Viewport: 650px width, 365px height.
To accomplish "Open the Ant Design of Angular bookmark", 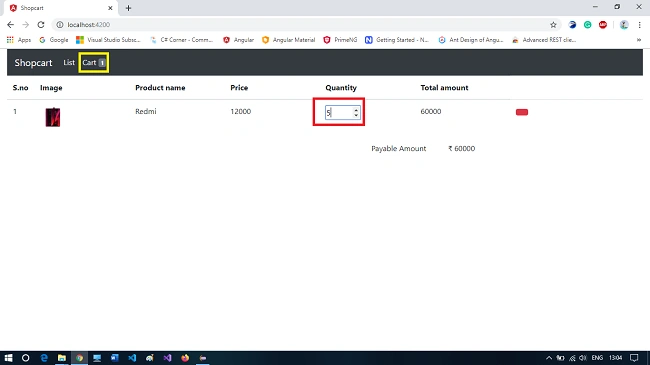I will coord(471,40).
